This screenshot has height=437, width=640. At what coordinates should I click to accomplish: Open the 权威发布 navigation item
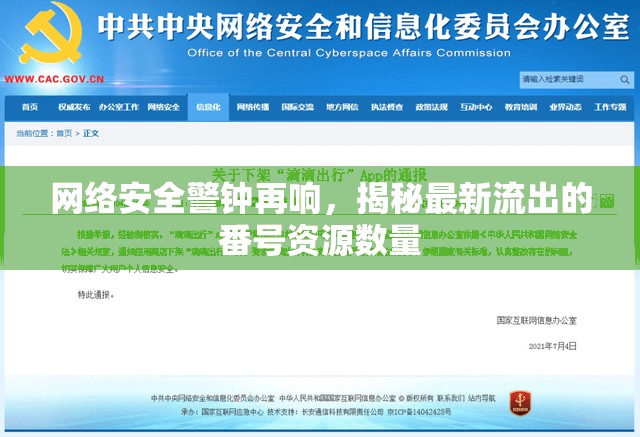[x=74, y=107]
